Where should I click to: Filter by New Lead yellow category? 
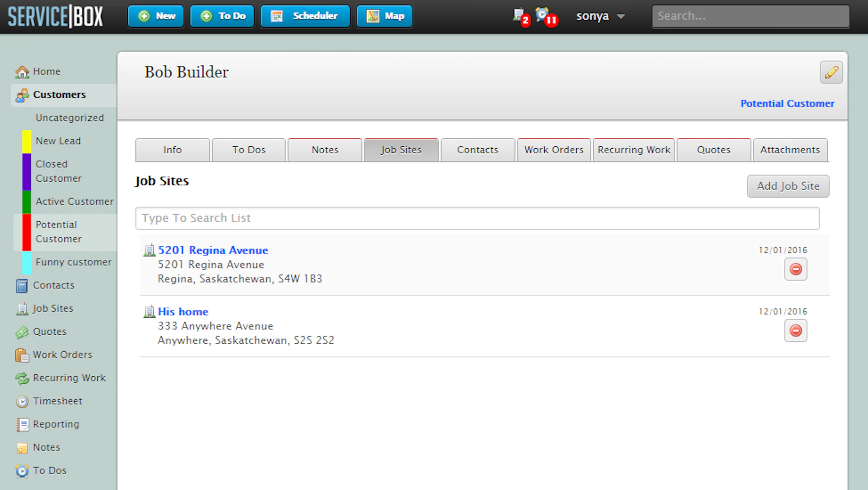tap(58, 141)
